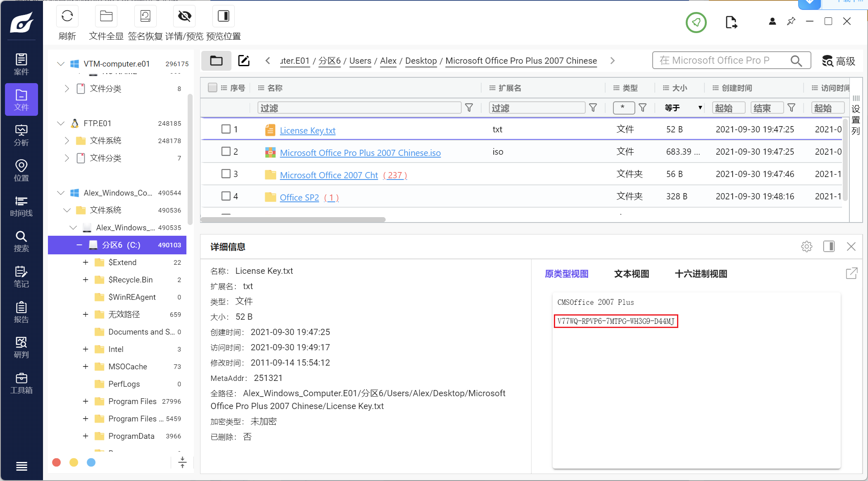Open the 等于 size comparison dropdown
The image size is (868, 481).
click(683, 108)
